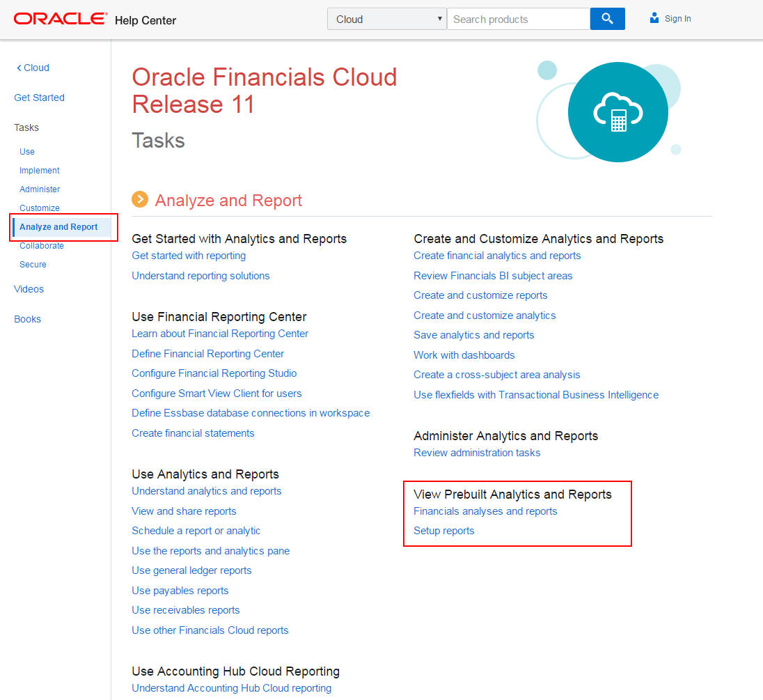Screen dimensions: 763x700
Task: Click the Setup reports link
Action: click(443, 531)
